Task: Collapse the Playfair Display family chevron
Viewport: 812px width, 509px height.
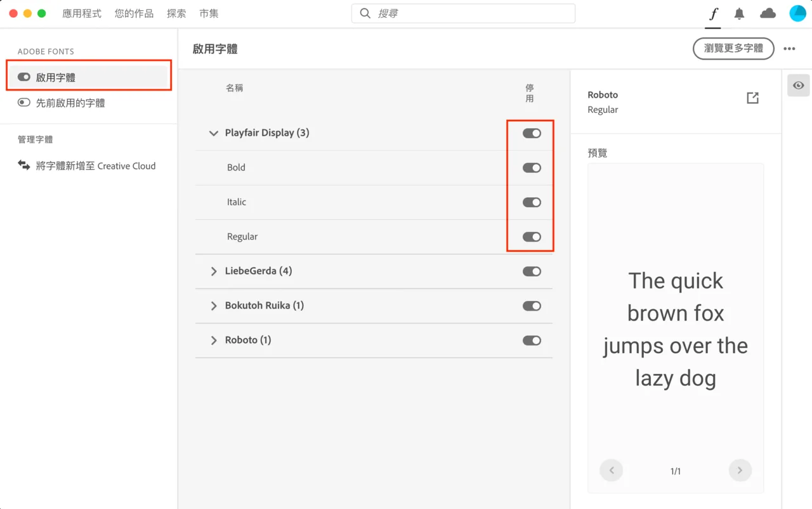Action: 214,133
